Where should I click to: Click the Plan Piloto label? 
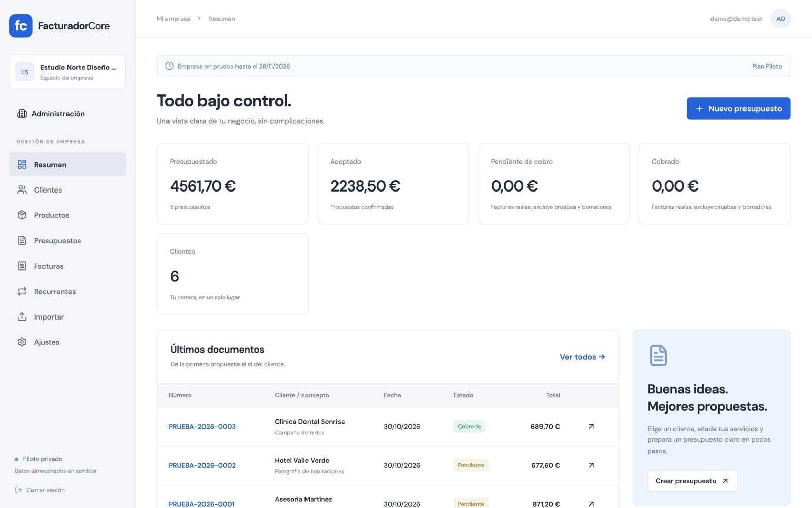coord(767,66)
